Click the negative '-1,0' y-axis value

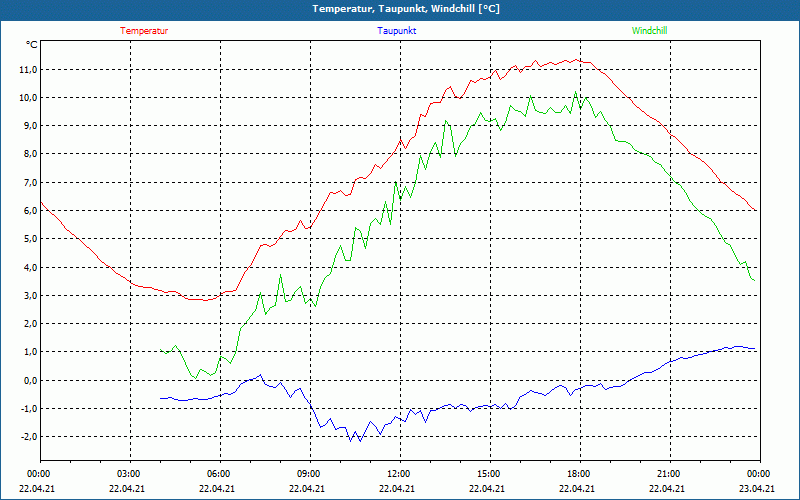point(29,409)
